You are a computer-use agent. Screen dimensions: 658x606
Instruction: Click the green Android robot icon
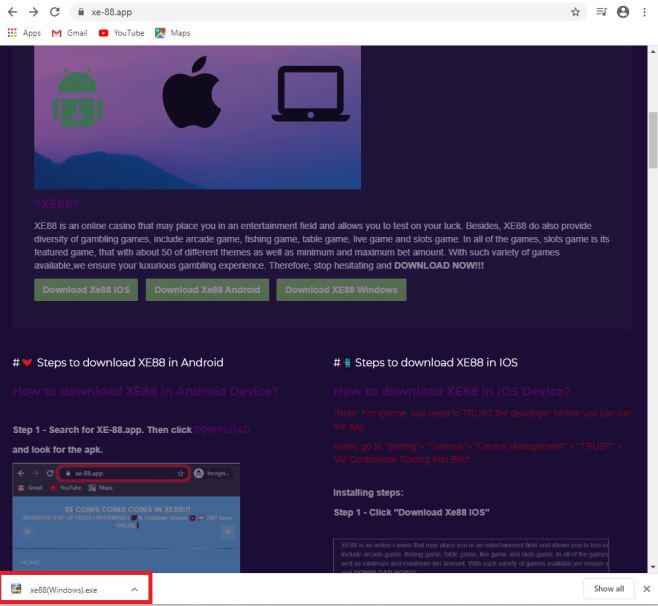[78, 97]
